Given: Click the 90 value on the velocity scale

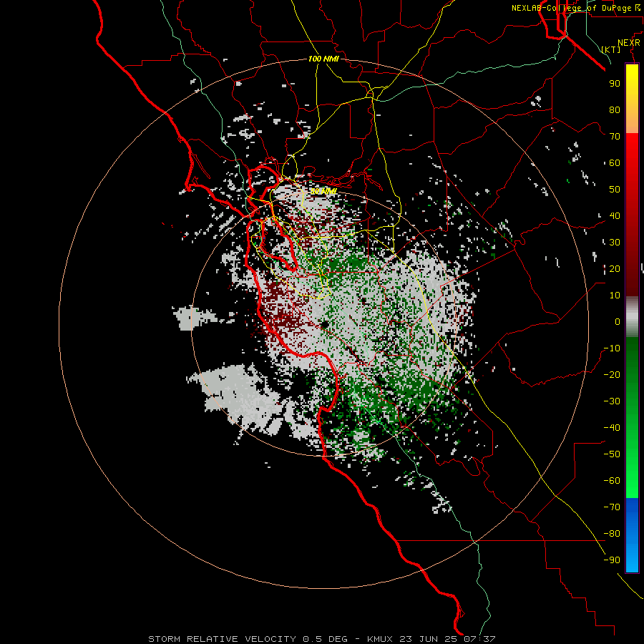Looking at the screenshot, I should coord(615,84).
